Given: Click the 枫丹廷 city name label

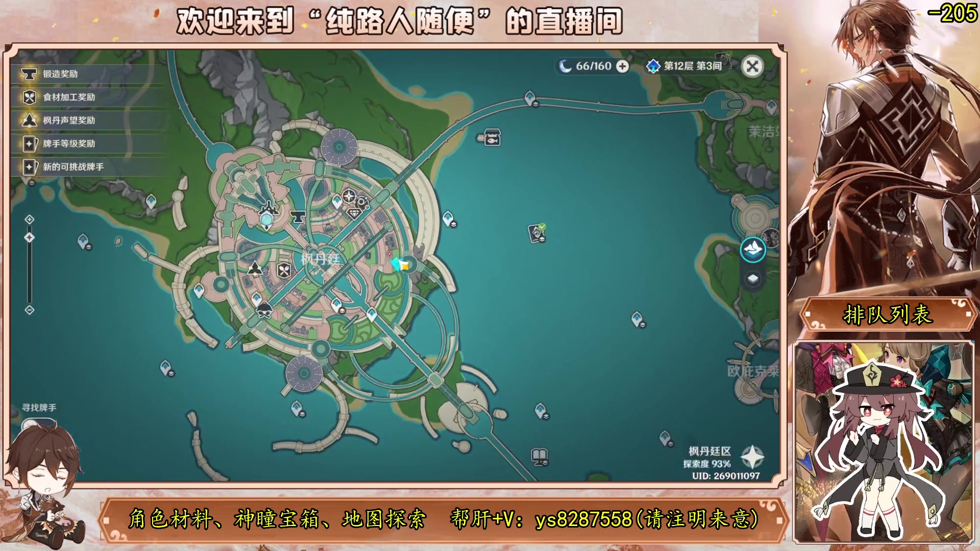Looking at the screenshot, I should coord(320,259).
